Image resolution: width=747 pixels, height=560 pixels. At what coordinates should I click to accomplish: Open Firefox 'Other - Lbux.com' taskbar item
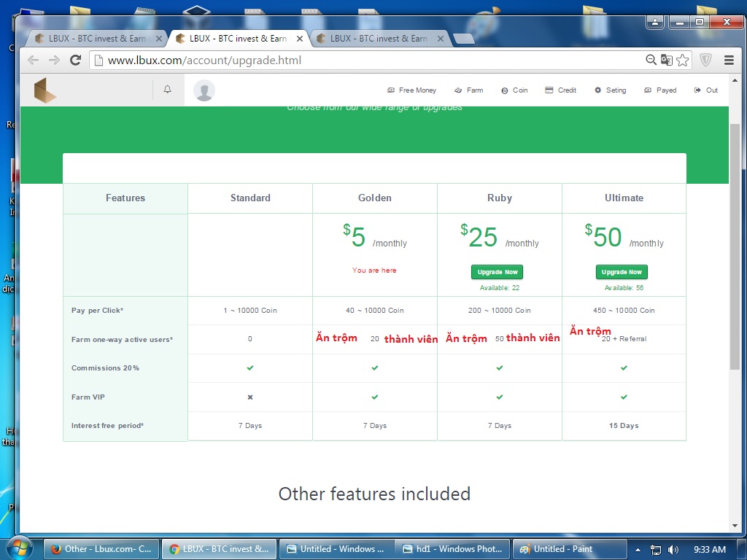pyautogui.click(x=101, y=549)
